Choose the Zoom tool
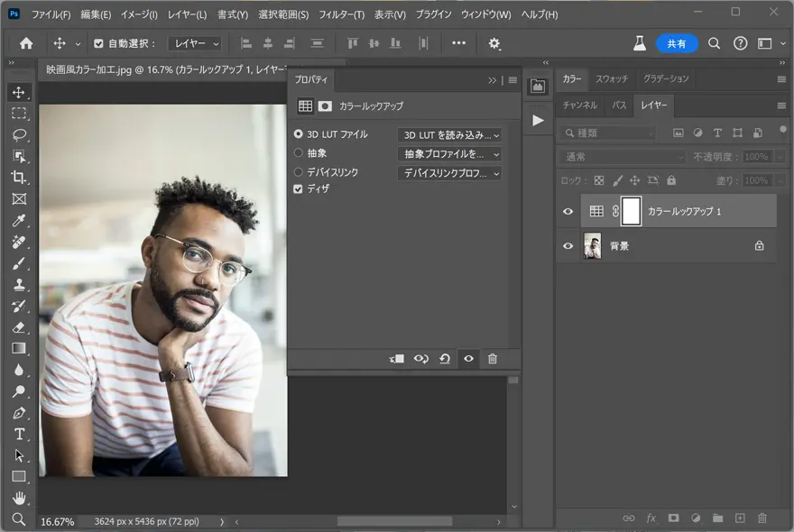794x532 pixels. 19,518
